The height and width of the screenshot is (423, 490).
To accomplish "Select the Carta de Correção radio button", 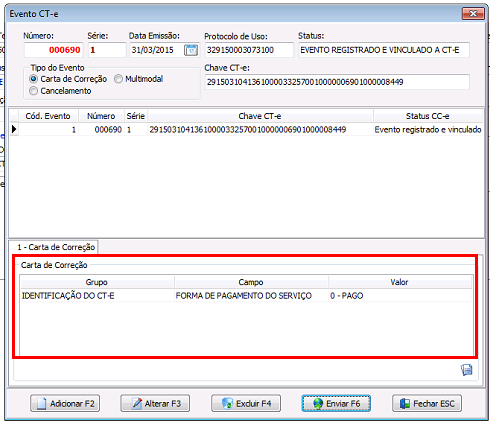I will [x=33, y=79].
